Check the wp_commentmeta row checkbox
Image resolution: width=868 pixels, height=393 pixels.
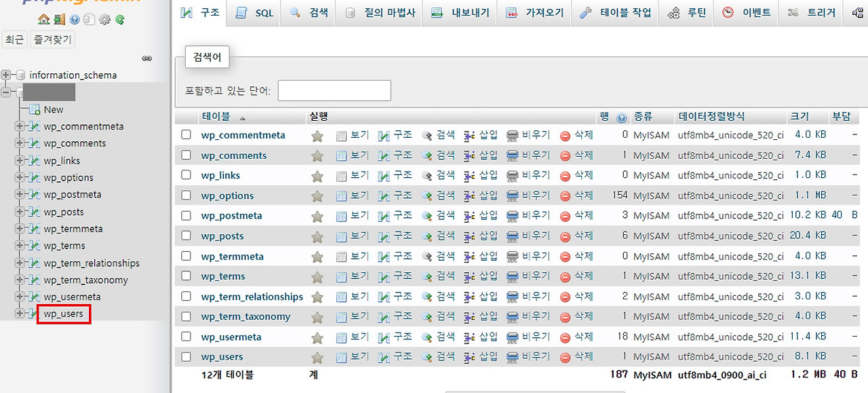186,135
